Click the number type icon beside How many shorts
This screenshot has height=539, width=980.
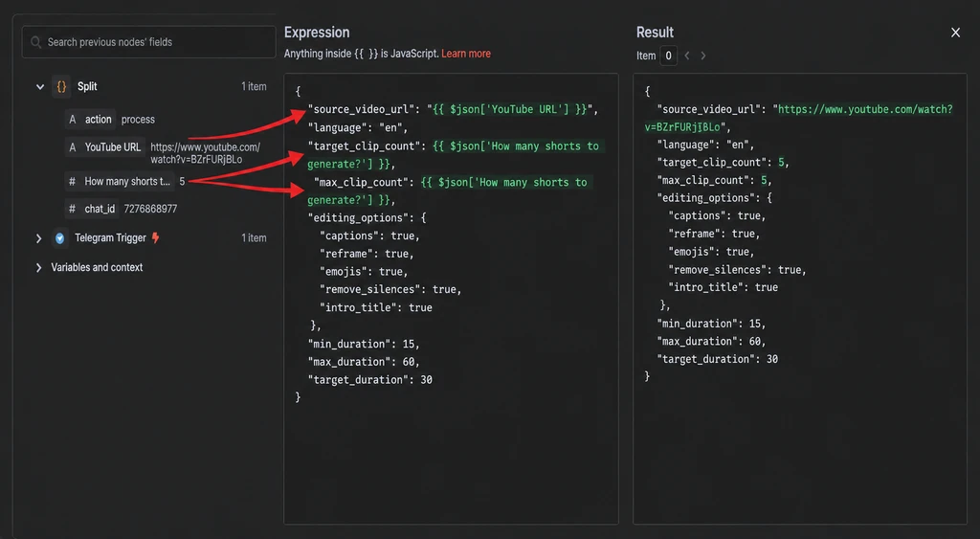pos(73,181)
